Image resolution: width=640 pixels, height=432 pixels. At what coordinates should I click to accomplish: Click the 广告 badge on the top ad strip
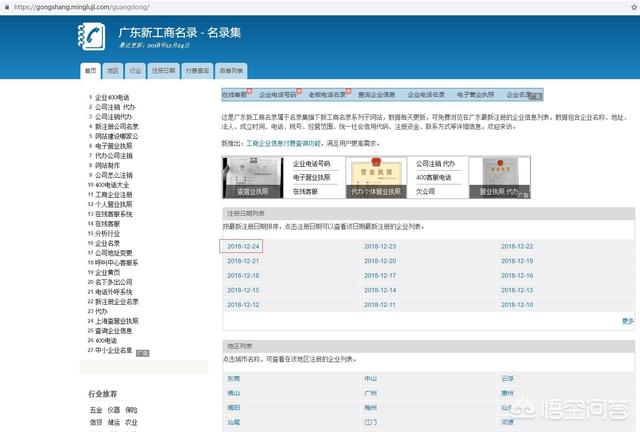coord(536,97)
